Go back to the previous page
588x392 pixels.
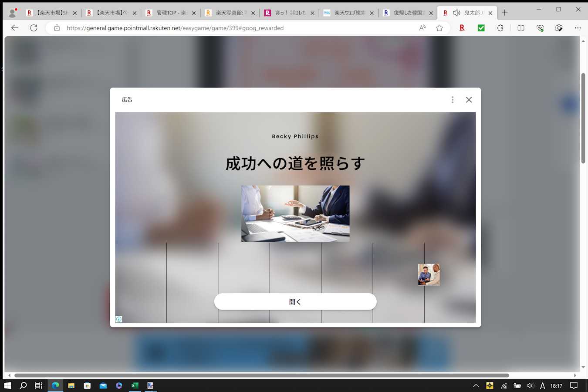point(15,28)
